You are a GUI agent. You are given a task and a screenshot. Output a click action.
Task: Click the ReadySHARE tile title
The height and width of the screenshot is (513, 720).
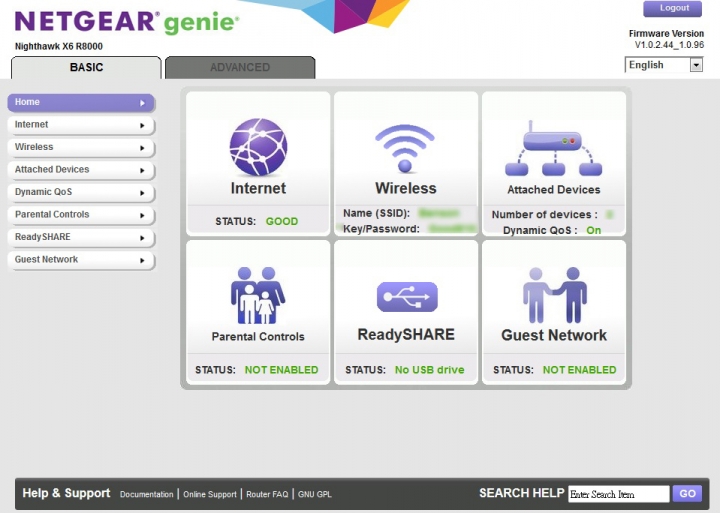point(406,334)
